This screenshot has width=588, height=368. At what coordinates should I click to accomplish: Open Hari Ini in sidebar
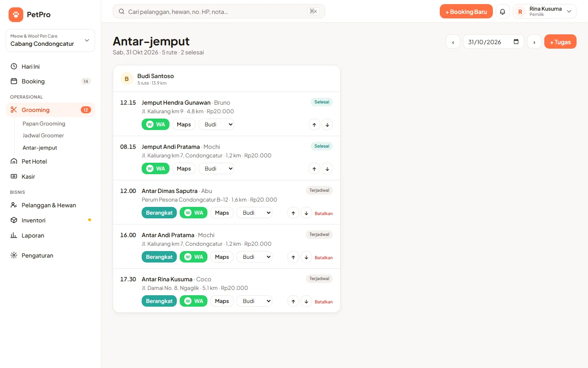[x=50, y=67]
